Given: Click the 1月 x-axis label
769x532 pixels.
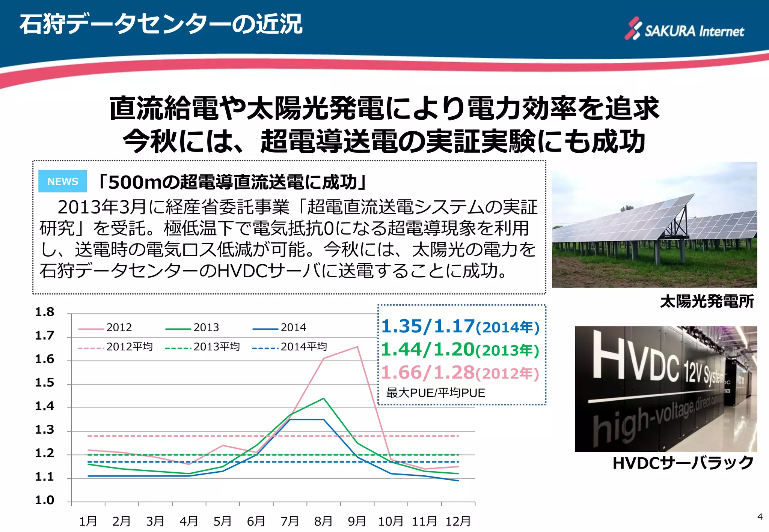Looking at the screenshot, I should pos(88,521).
